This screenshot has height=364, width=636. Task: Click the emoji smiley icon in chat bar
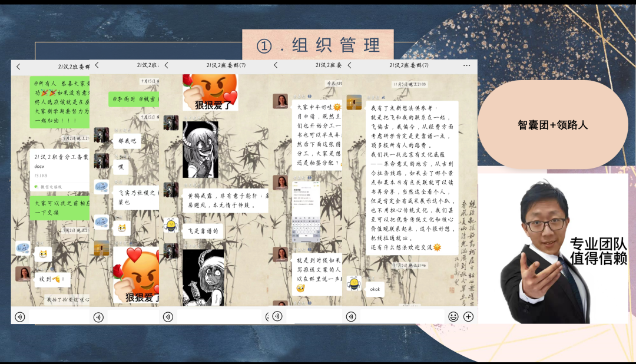tap(453, 316)
